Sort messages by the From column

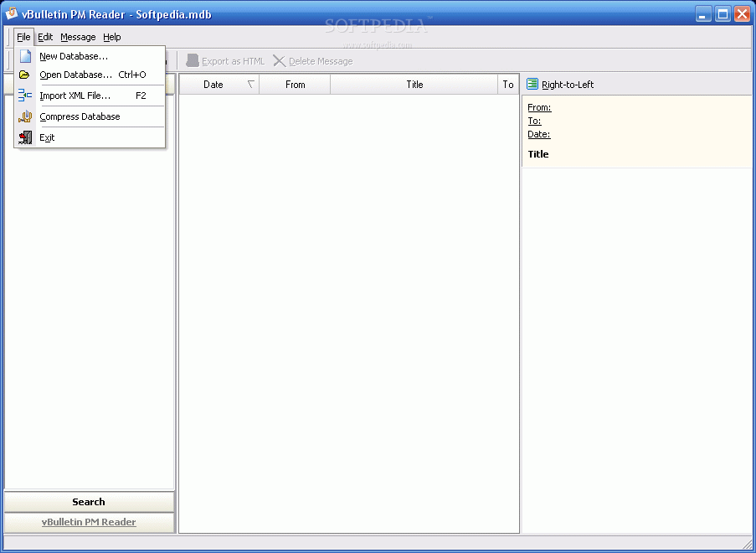[x=295, y=85]
